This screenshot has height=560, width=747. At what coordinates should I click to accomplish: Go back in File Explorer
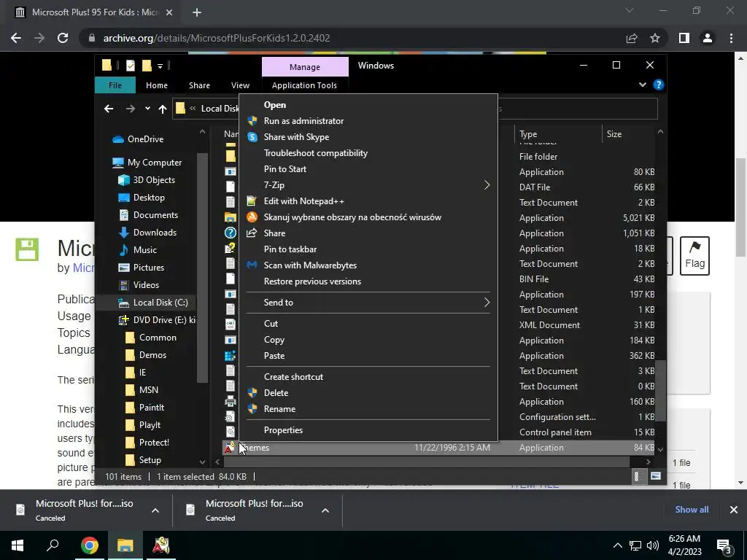pos(109,109)
